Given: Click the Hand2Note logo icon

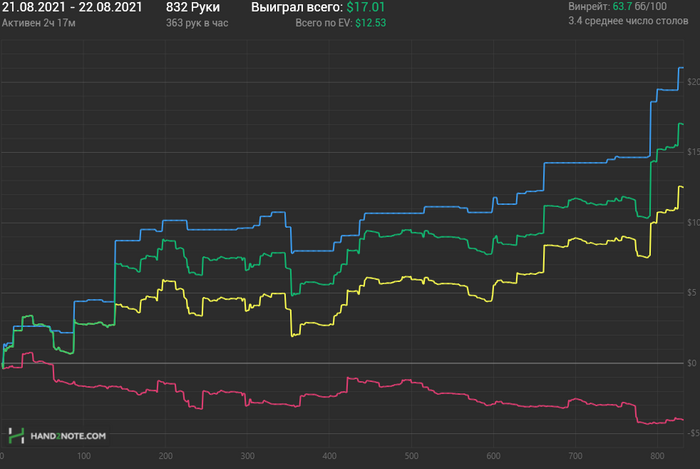Looking at the screenshot, I should coord(17,436).
